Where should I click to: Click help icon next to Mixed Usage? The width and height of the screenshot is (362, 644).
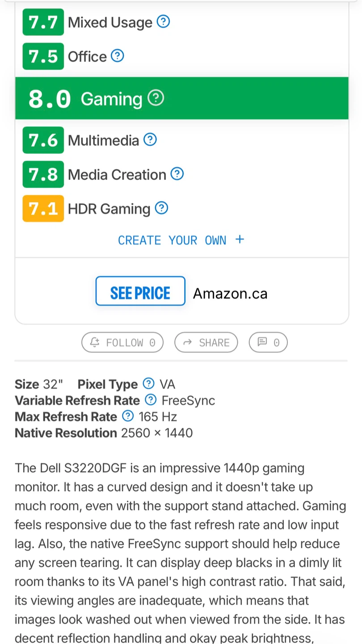pyautogui.click(x=164, y=21)
